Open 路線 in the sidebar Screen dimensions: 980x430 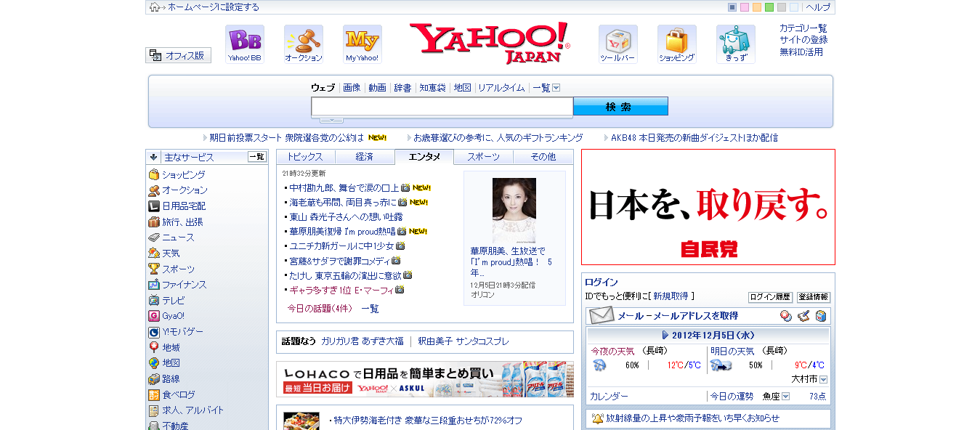(x=171, y=379)
